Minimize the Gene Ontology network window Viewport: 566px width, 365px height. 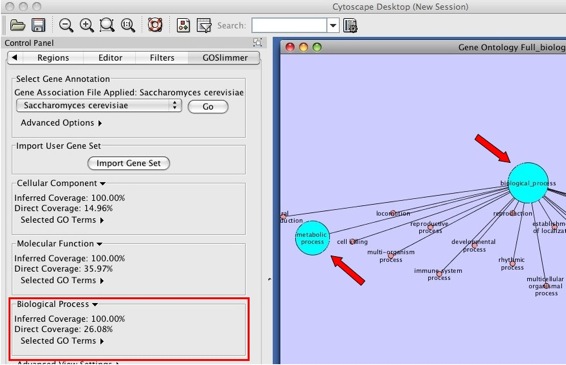point(304,47)
